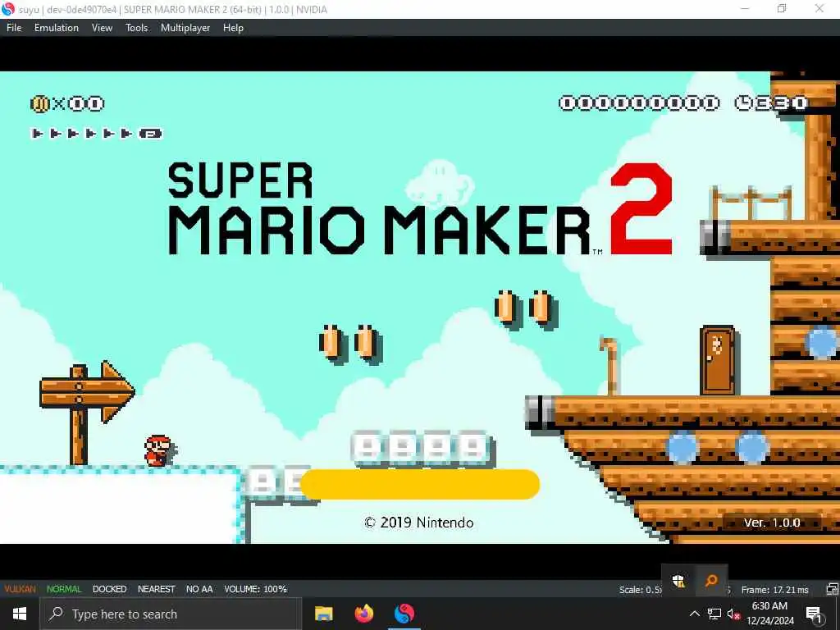Click the VOLUME: 100% status button
Screen dimensions: 840x630
click(x=256, y=589)
